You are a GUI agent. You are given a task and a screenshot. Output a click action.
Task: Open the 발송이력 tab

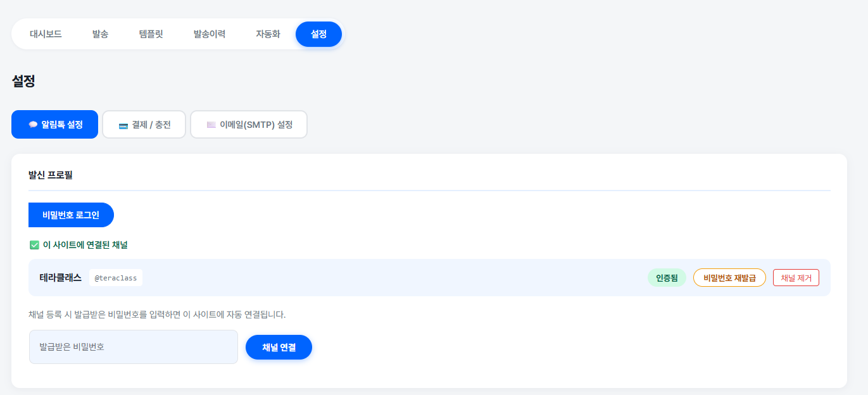click(208, 35)
